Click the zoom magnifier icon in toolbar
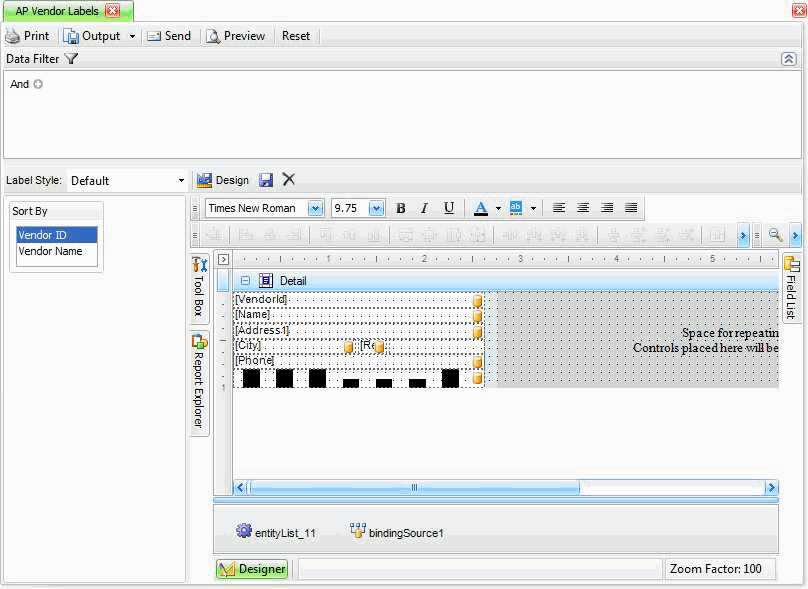808x589 pixels. click(774, 235)
